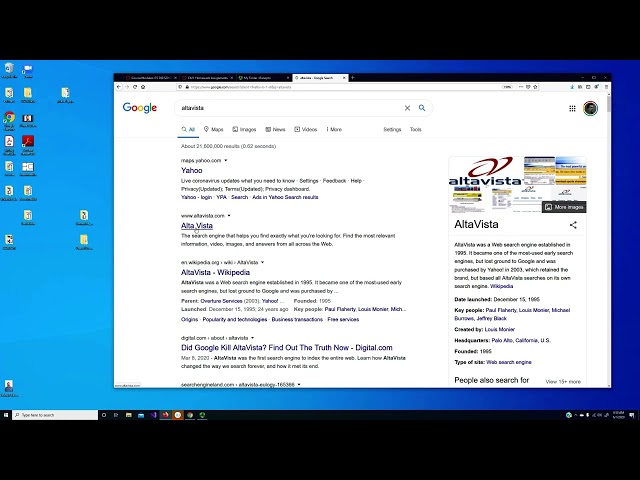This screenshot has height=480, width=640.
Task: Open the Alta Vista result link
Action: 197,226
